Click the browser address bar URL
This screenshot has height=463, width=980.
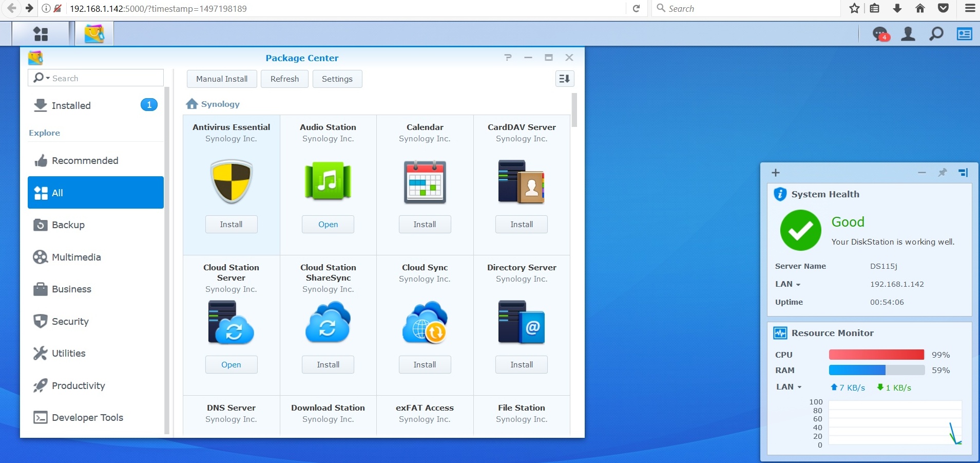coord(158,9)
